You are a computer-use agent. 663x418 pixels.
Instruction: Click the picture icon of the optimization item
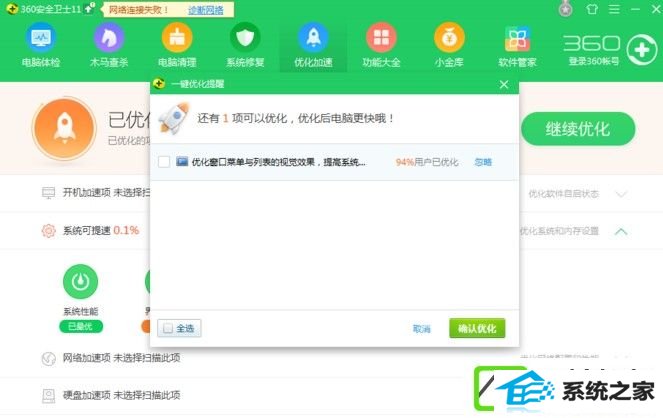[x=182, y=161]
